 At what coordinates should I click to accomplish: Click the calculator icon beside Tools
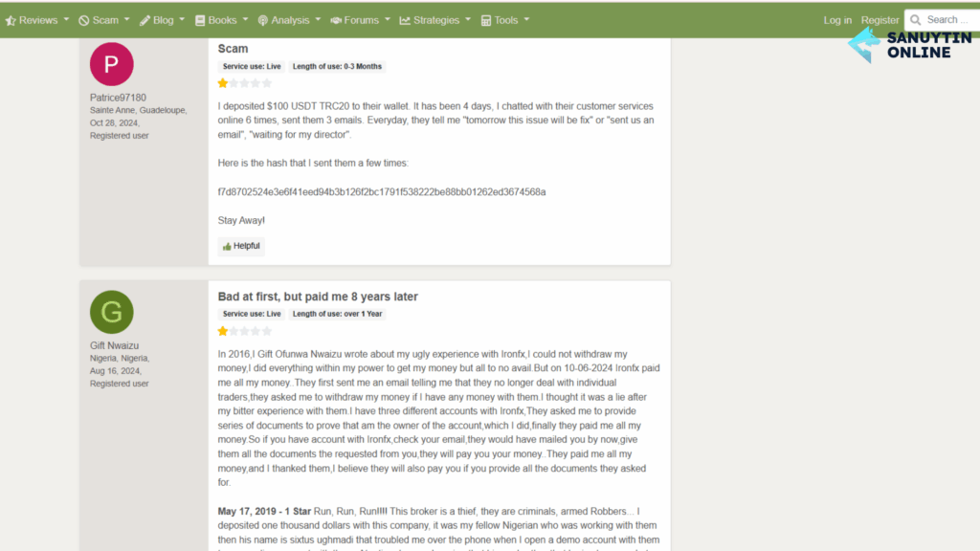[x=485, y=21]
